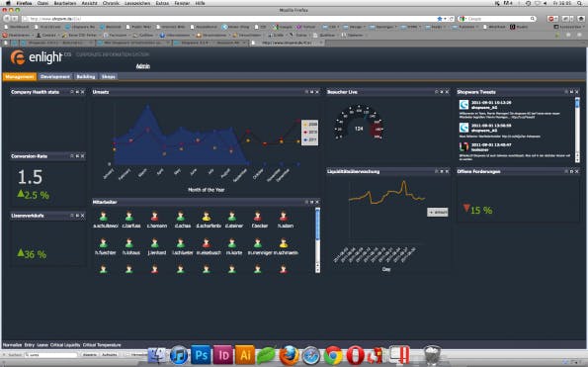The height and width of the screenshot is (367, 588).
Task: Switch to the Shops tab
Action: (109, 76)
